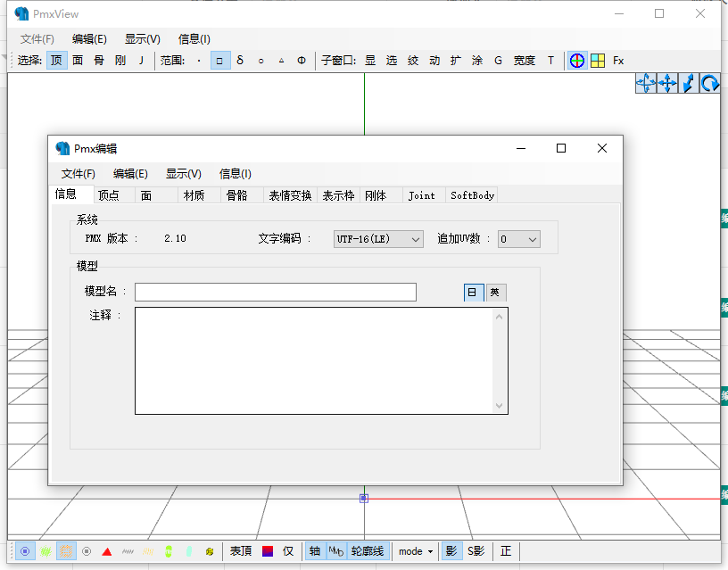
Task: Open the G sub-window
Action: 498,61
